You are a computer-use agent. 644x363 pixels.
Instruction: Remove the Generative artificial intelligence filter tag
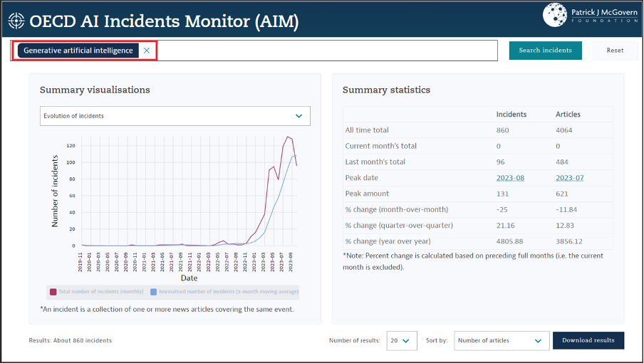[x=147, y=51]
